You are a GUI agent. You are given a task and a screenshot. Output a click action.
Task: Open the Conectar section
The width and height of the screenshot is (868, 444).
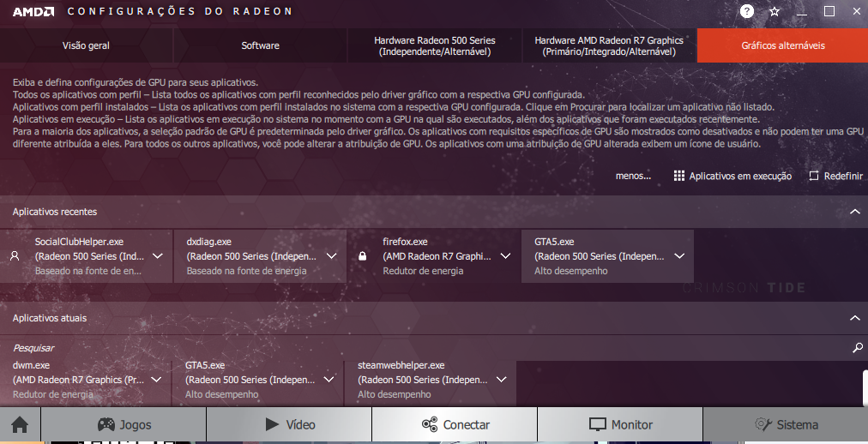[455, 424]
